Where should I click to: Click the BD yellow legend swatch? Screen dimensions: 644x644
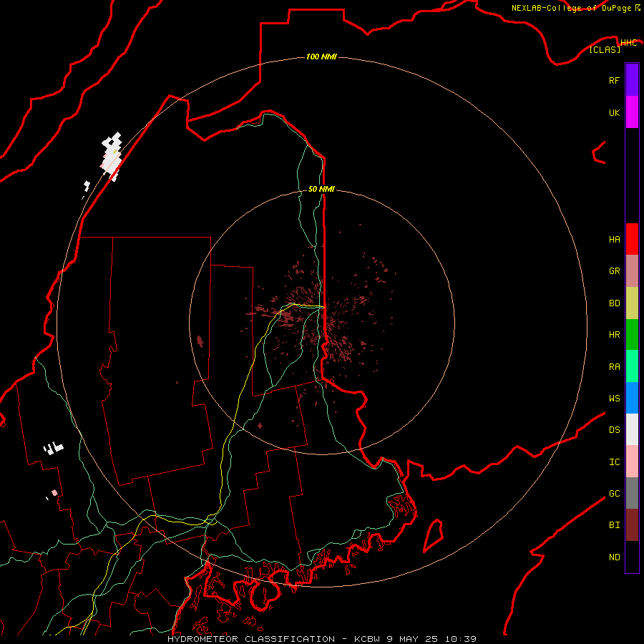click(x=632, y=303)
